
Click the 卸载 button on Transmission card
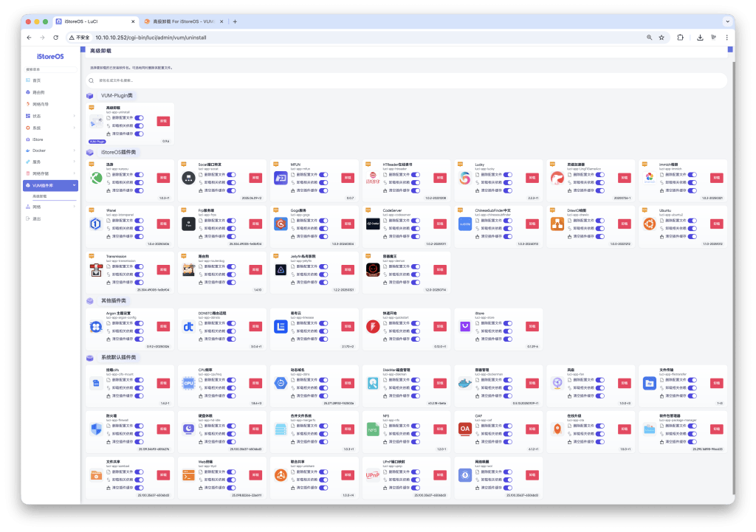pyautogui.click(x=163, y=269)
